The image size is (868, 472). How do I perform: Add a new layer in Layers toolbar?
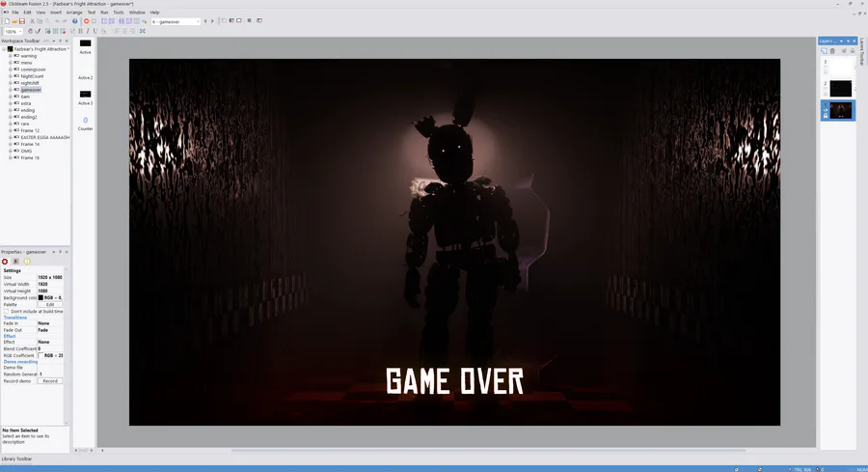[824, 50]
